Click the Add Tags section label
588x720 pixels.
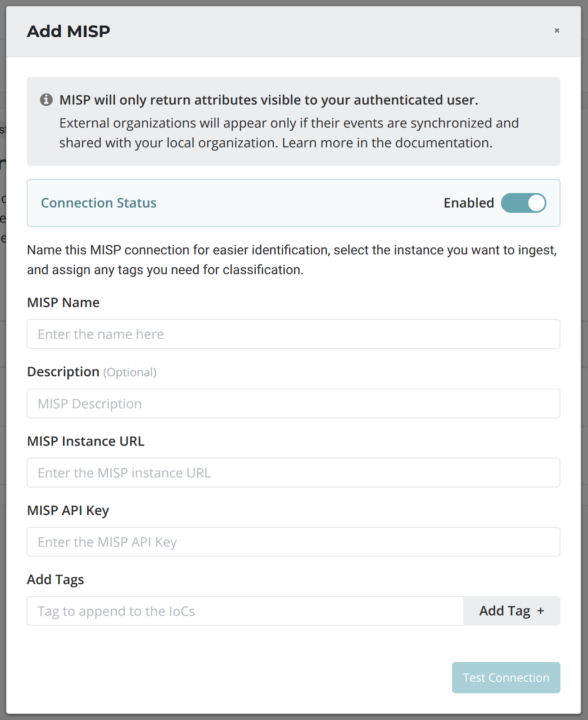pos(55,580)
